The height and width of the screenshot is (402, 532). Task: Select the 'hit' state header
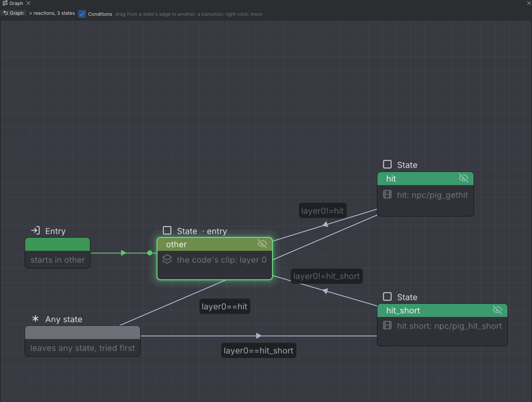coord(426,178)
